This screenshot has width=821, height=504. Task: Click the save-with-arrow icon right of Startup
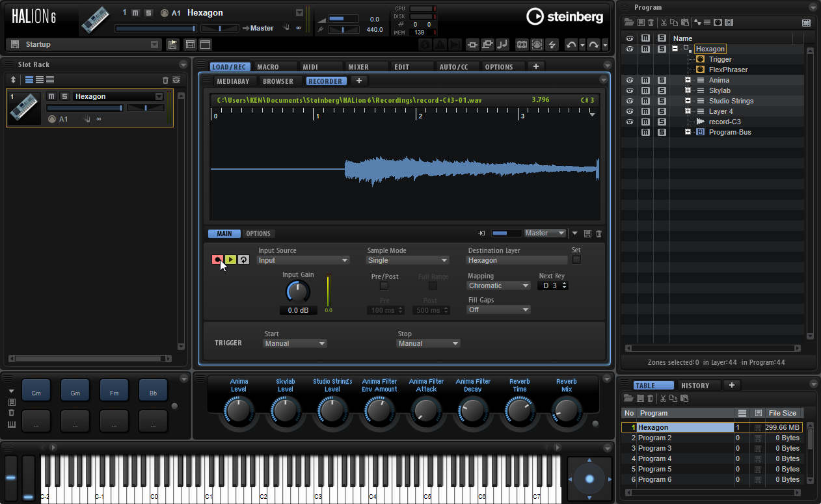(x=172, y=44)
